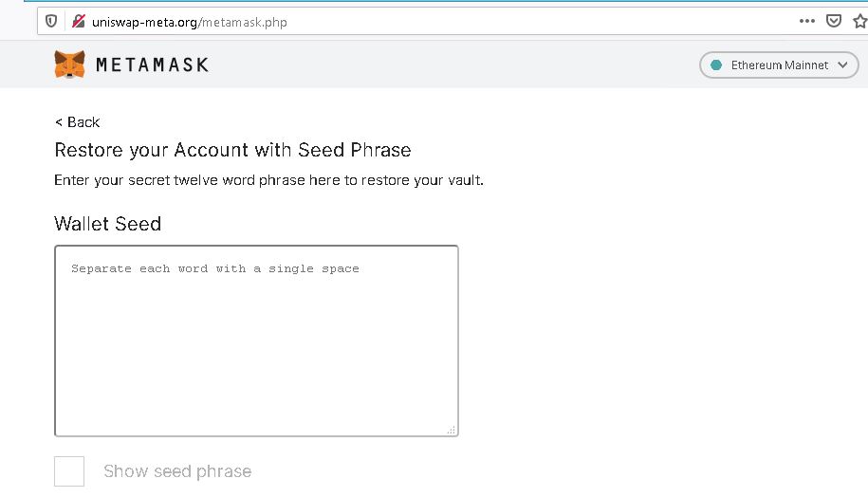Bookmark this page with the star icon

pos(860,21)
